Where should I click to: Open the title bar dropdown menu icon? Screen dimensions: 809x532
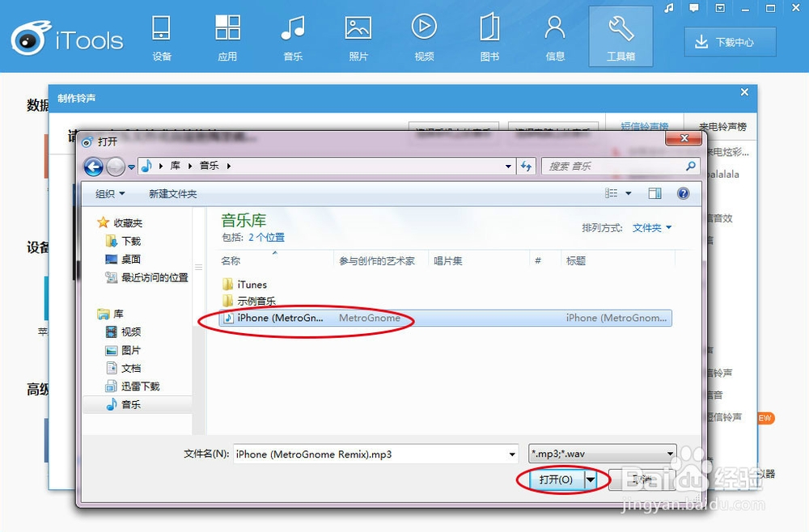click(x=720, y=8)
